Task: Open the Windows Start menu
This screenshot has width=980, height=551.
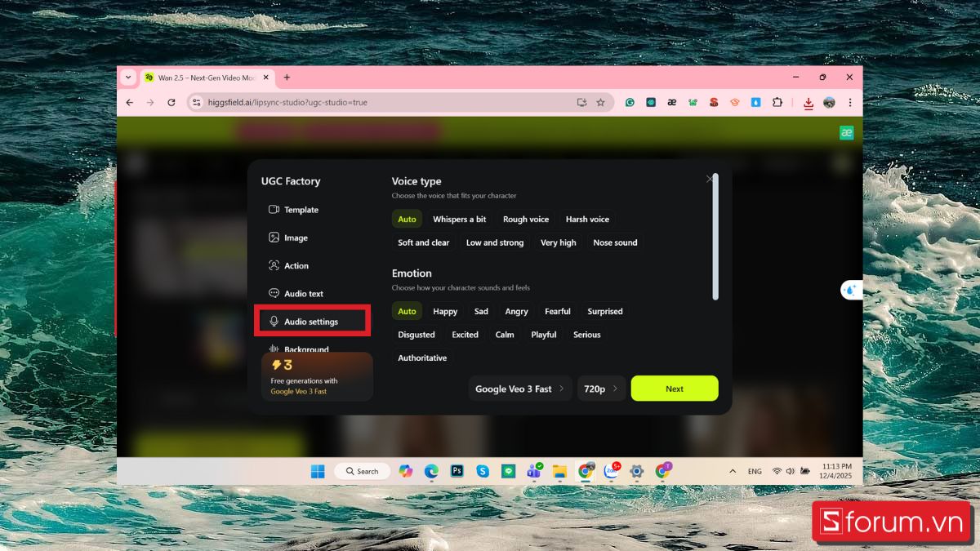Action: [x=318, y=471]
